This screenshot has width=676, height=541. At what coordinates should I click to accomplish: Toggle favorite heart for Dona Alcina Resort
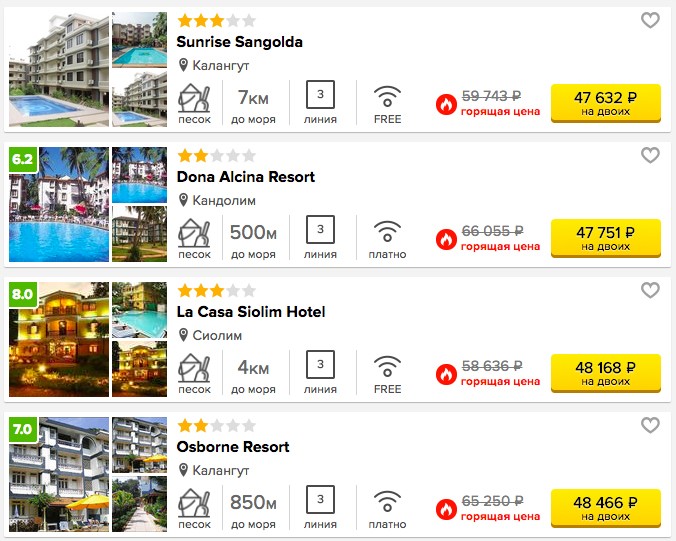(650, 155)
